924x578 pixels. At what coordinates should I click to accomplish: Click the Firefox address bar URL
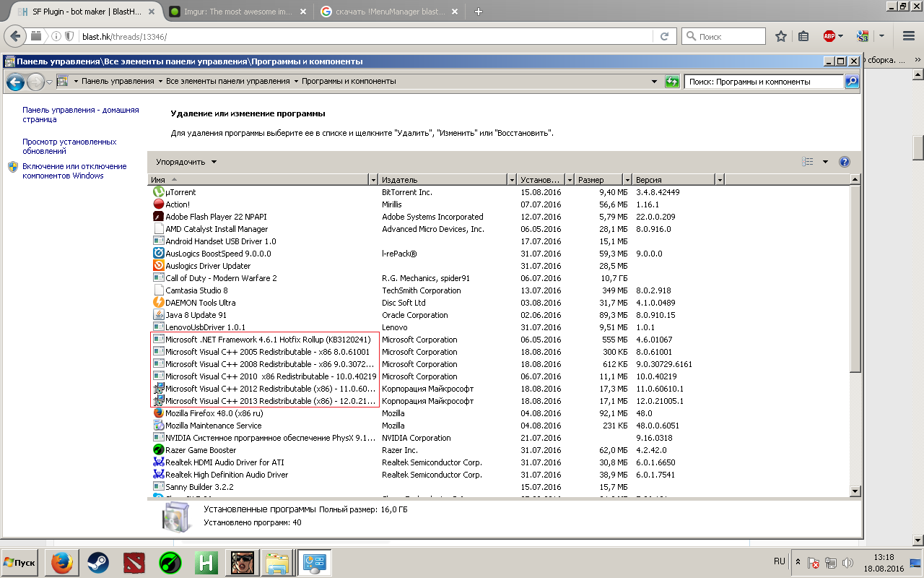(x=125, y=36)
